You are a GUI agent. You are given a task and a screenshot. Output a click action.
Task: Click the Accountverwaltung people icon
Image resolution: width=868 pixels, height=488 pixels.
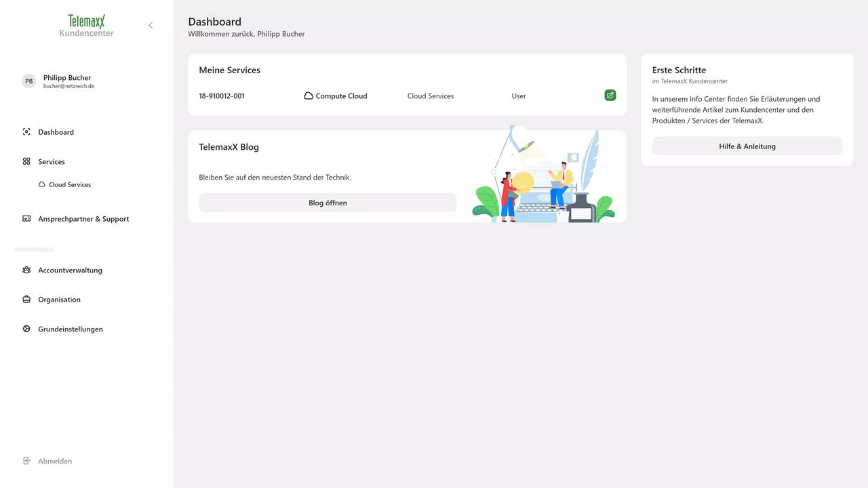pos(26,270)
